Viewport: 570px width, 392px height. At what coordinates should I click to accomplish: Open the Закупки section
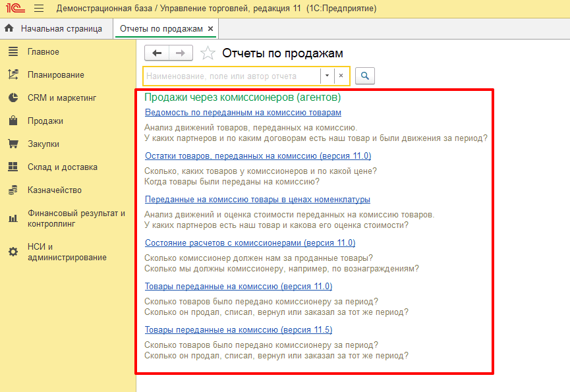(43, 144)
